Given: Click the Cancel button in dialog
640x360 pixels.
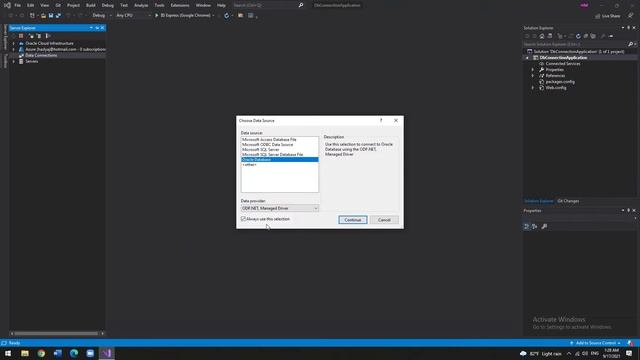Looking at the screenshot, I should pyautogui.click(x=384, y=220).
